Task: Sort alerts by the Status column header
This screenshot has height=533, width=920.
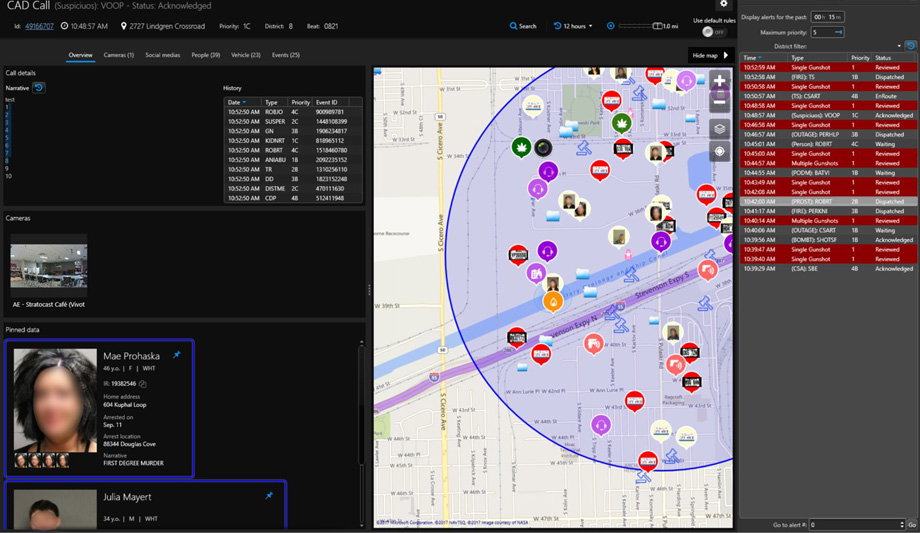Action: (894, 58)
